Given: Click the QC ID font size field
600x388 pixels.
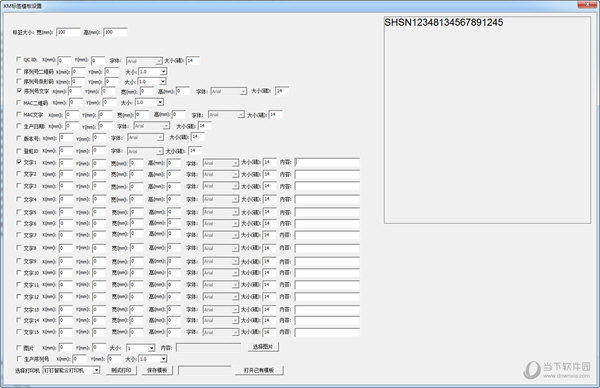Looking at the screenshot, I should click(x=192, y=60).
